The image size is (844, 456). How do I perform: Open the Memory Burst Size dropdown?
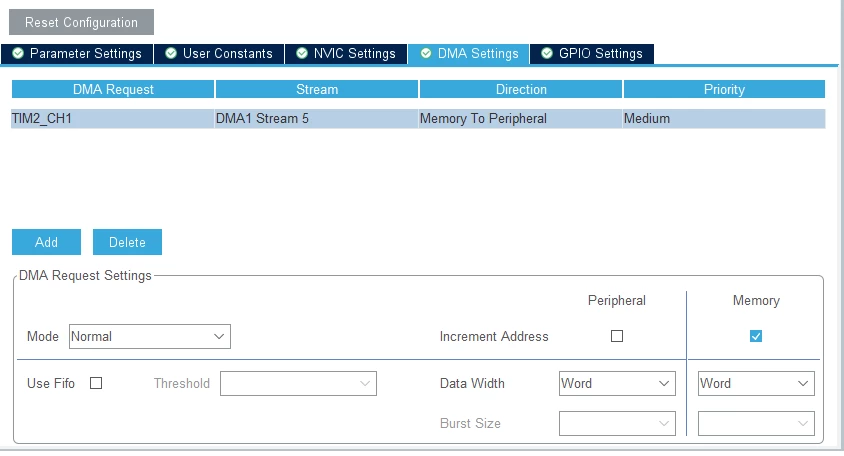tap(756, 424)
